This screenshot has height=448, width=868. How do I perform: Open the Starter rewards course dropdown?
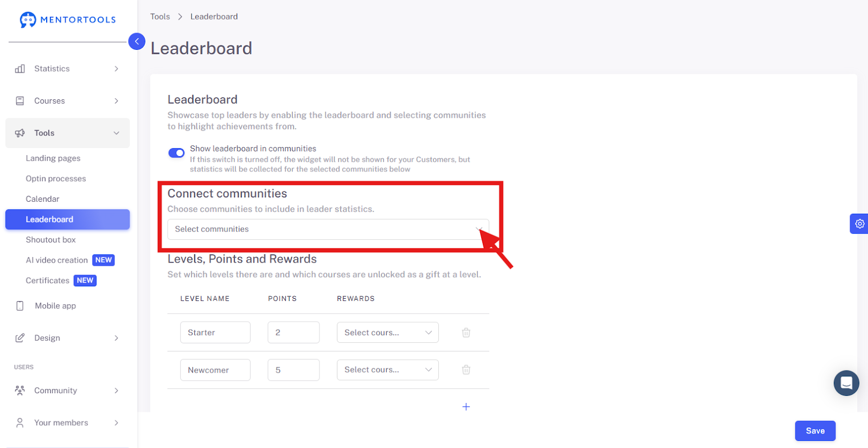click(x=388, y=332)
